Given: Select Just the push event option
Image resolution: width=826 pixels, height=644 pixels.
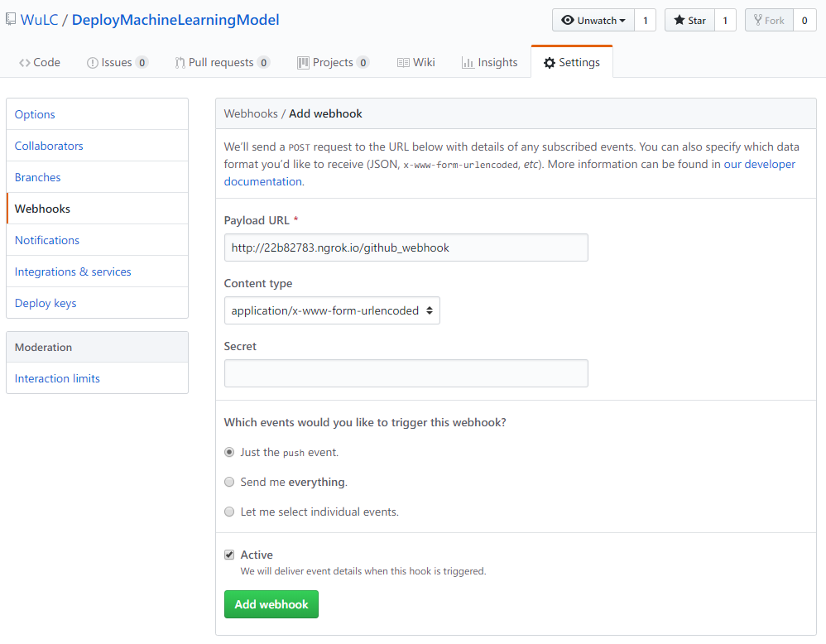Looking at the screenshot, I should 229,452.
